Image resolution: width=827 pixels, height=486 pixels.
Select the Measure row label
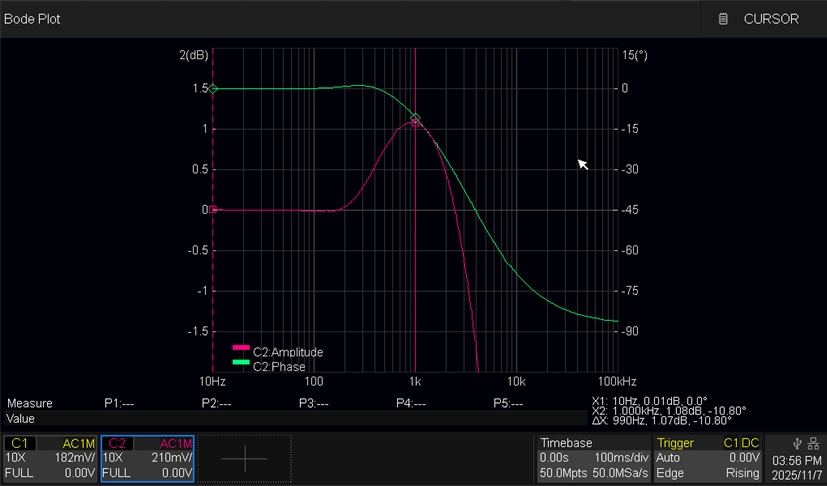[x=29, y=403]
